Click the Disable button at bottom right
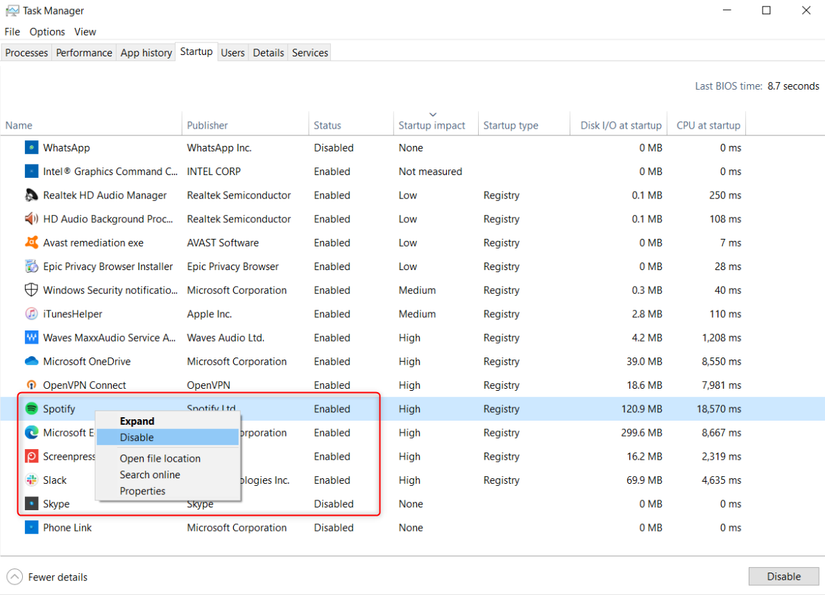The height and width of the screenshot is (595, 825). point(783,576)
